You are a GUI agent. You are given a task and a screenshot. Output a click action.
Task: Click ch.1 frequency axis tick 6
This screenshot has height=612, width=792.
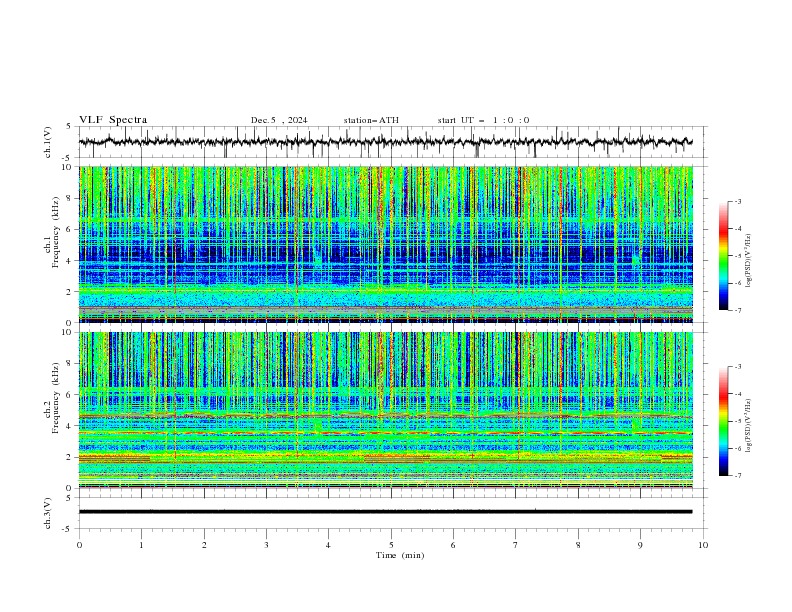click(70, 229)
